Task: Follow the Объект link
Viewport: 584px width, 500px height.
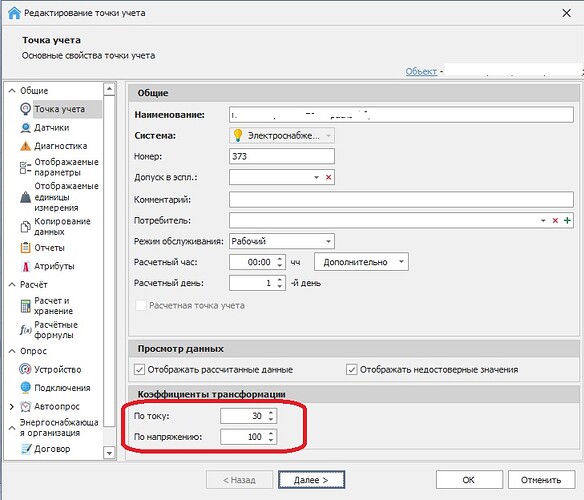Action: pos(421,71)
